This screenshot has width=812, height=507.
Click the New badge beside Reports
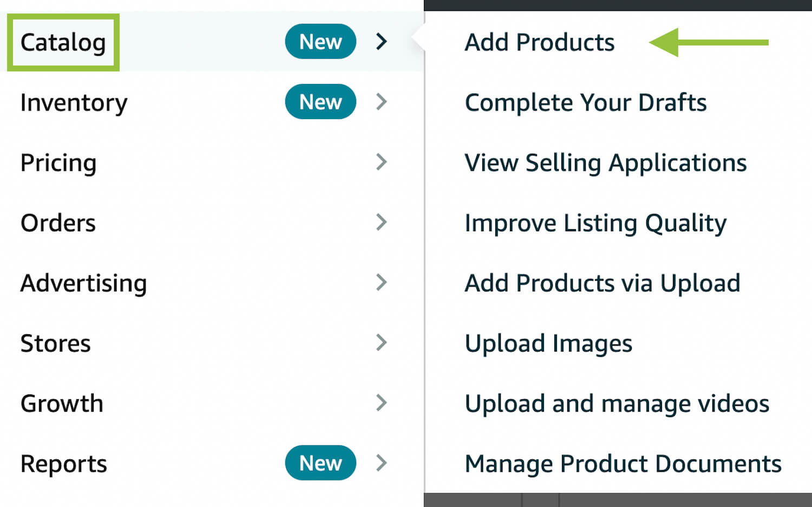pos(320,463)
